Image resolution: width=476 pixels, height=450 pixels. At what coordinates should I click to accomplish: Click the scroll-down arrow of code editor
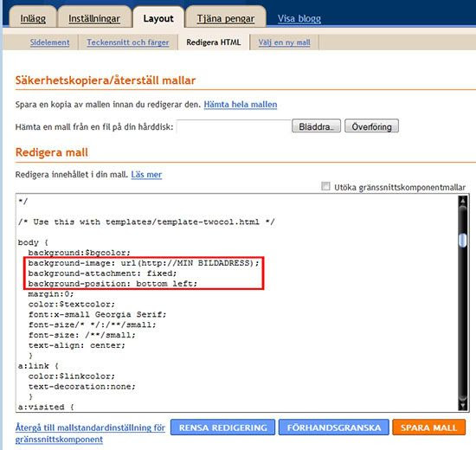click(x=463, y=405)
